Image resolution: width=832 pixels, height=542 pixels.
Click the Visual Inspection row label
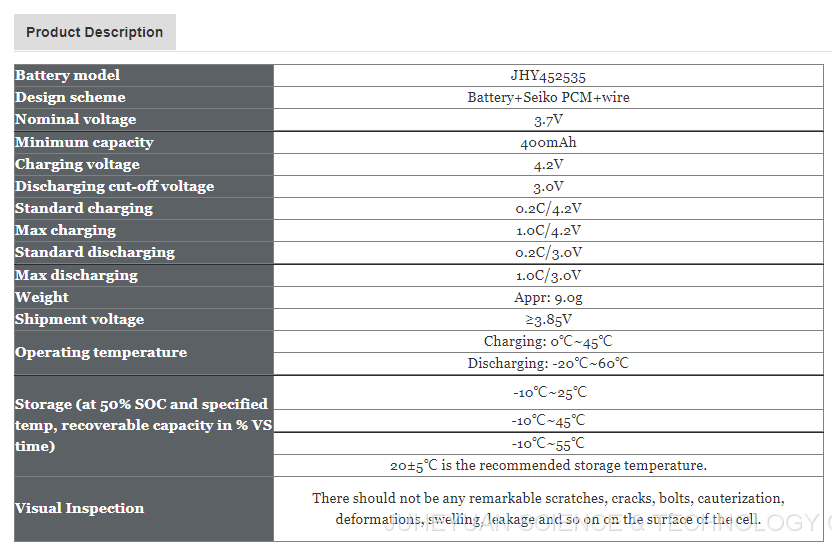(79, 508)
